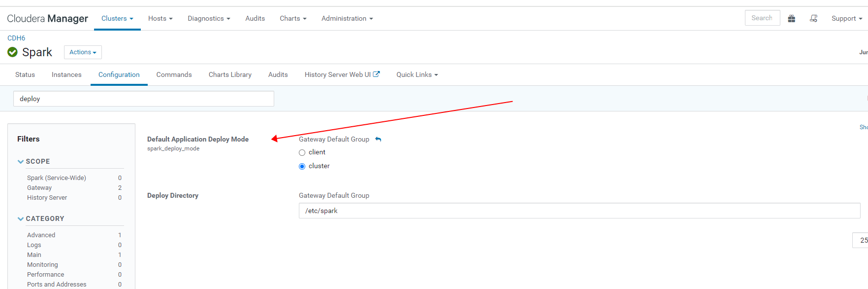
Task: Select the cluster deploy mode radio
Action: click(x=302, y=167)
